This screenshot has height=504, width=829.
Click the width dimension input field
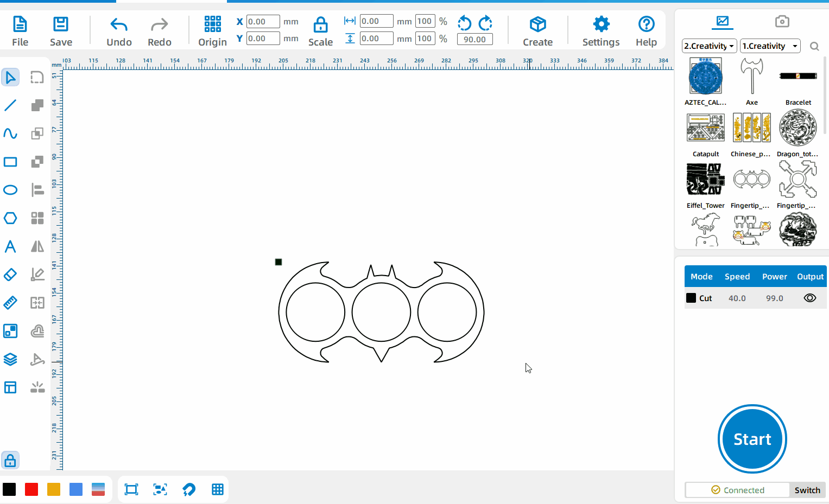[x=377, y=21]
